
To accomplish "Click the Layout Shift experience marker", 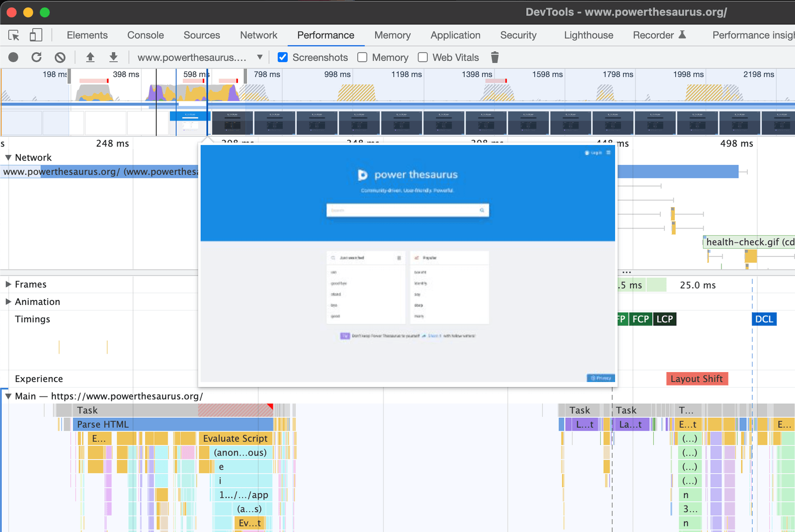I will click(x=696, y=379).
